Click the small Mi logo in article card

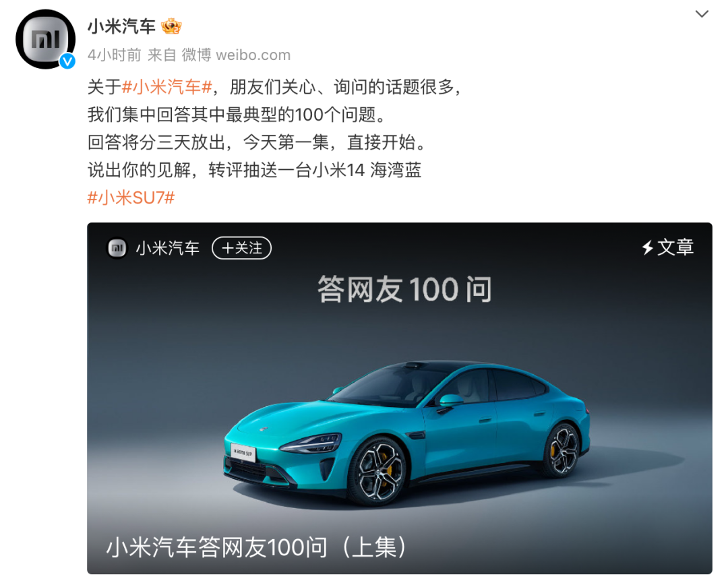(117, 248)
